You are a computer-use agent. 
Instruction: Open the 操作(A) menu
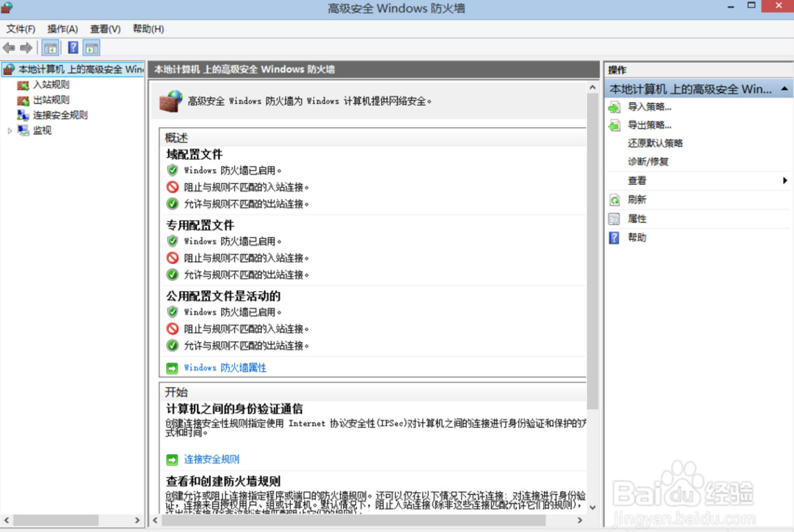pos(62,29)
